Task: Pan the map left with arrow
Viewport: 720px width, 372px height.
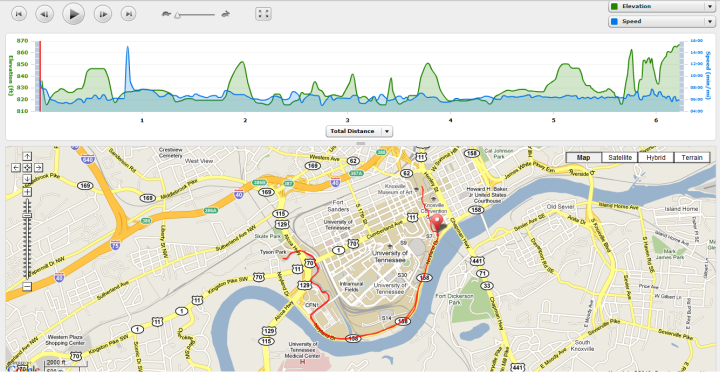Action: (x=16, y=167)
